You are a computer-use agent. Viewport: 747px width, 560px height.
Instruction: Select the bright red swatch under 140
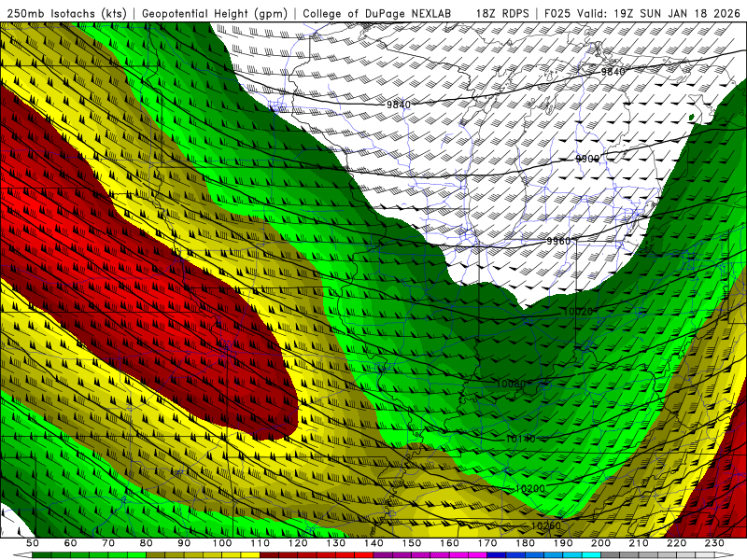(x=364, y=555)
